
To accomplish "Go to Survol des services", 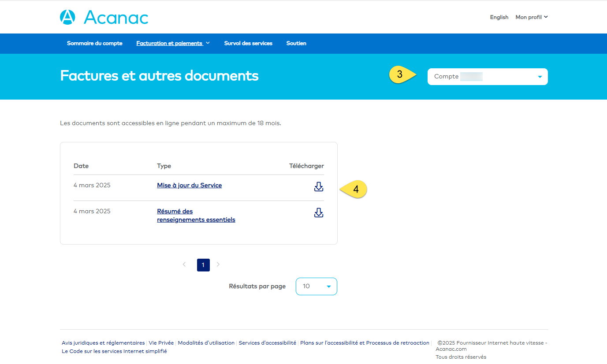I will point(248,43).
